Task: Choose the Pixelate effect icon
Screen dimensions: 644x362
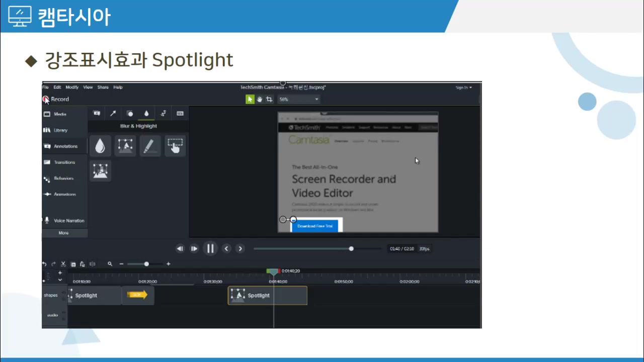Action: [x=100, y=171]
